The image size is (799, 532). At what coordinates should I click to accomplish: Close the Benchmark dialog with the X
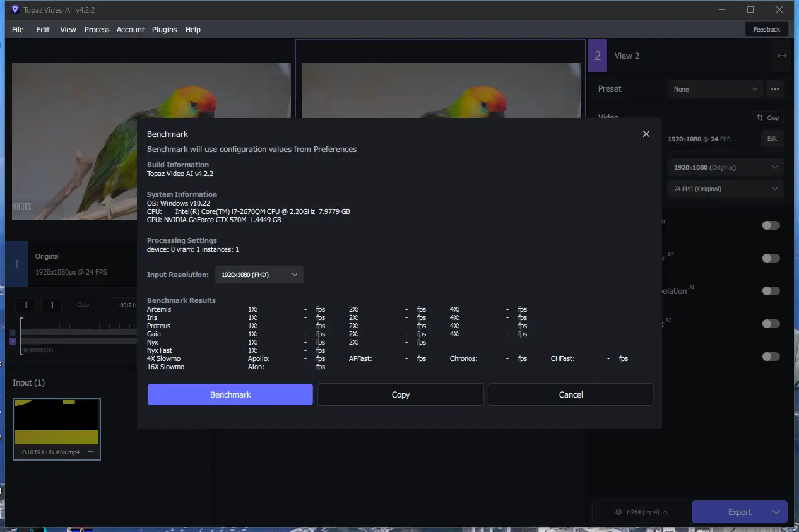[x=646, y=134]
